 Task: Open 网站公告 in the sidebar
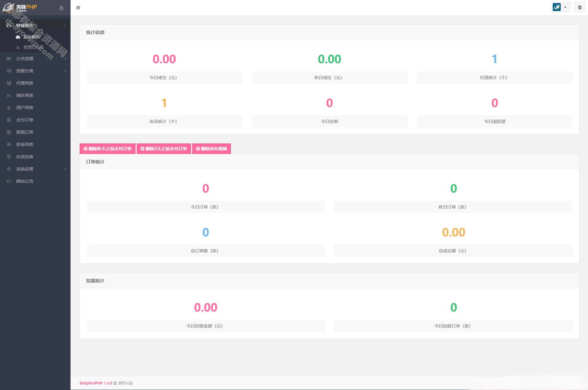25,181
